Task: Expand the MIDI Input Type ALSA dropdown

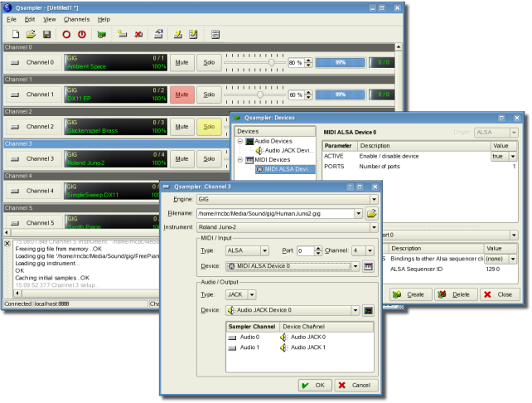Action: 247,250
